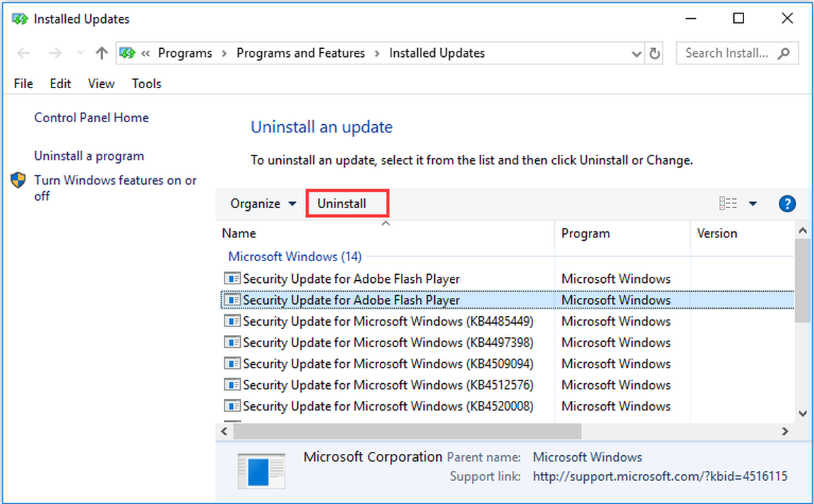Click Microsoft Windows program cell for KB4520008
This screenshot has height=504, width=814.
click(x=616, y=406)
